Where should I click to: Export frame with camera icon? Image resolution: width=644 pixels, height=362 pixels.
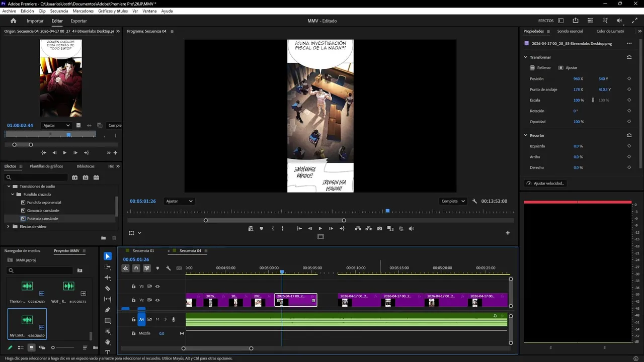coord(379,229)
